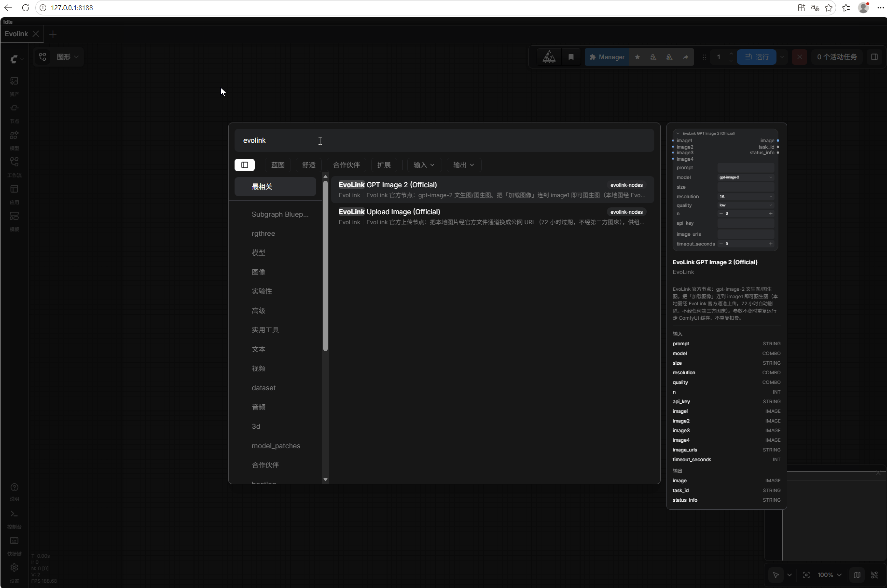This screenshot has width=887, height=588.
Task: Choose EvoLink GPT Image 2 (Official) result
Action: tap(492, 190)
